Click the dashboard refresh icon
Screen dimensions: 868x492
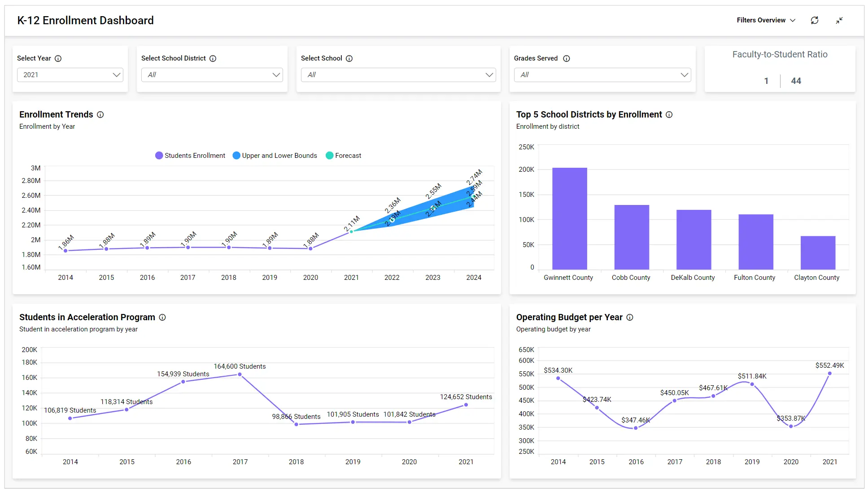point(815,20)
